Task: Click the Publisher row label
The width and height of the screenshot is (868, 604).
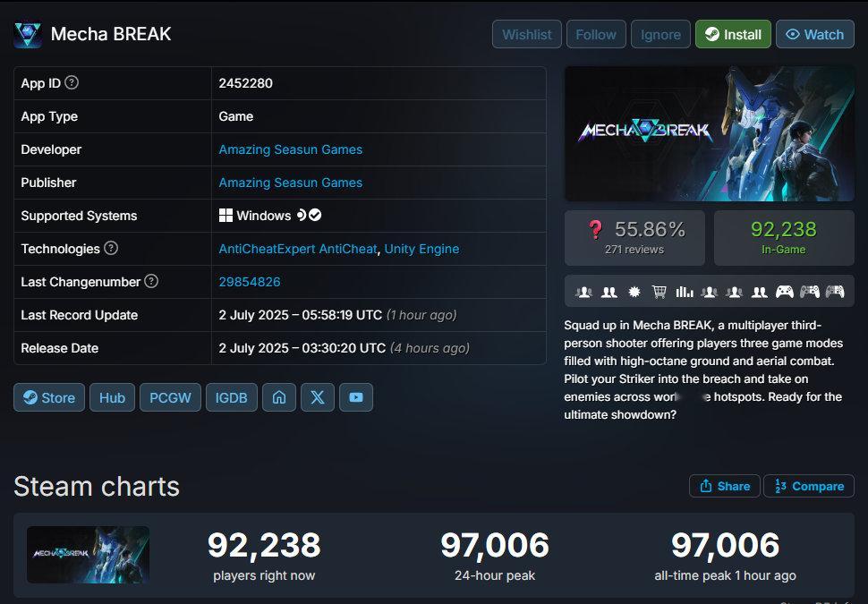Action: click(48, 183)
